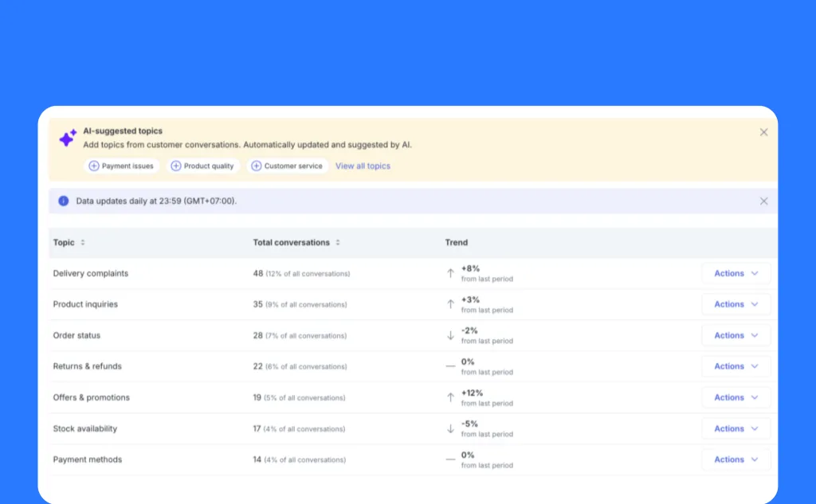Dismiss the AI-suggested topics banner
The height and width of the screenshot is (504, 816).
(763, 132)
